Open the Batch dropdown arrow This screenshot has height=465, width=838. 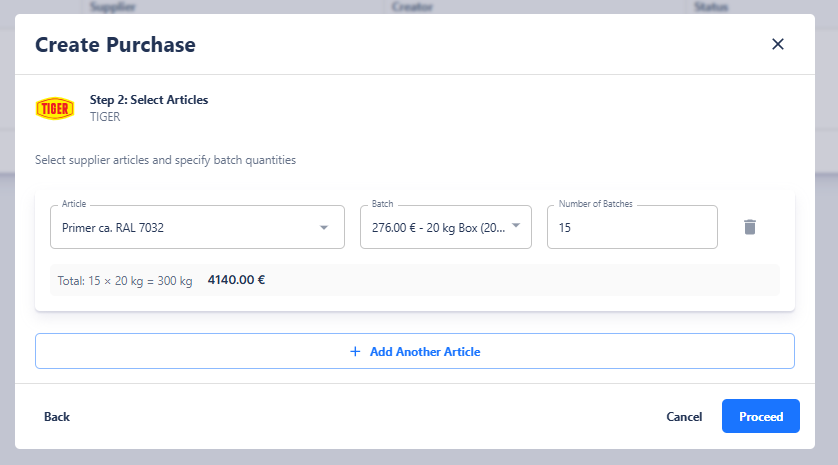tap(516, 226)
